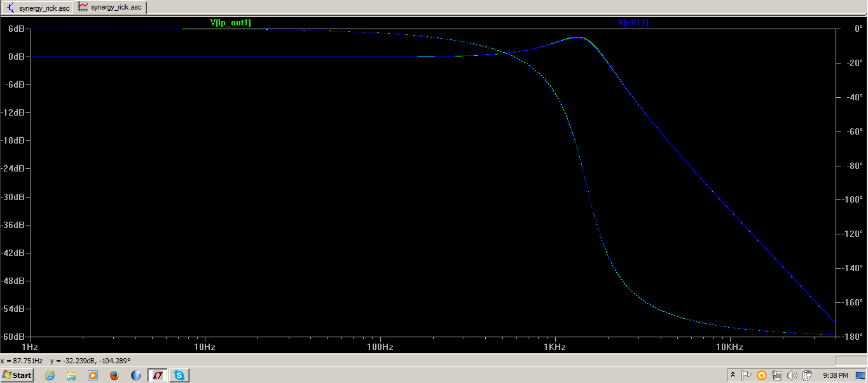
Task: Click the 10KHz frequency axis label
Action: (729, 347)
